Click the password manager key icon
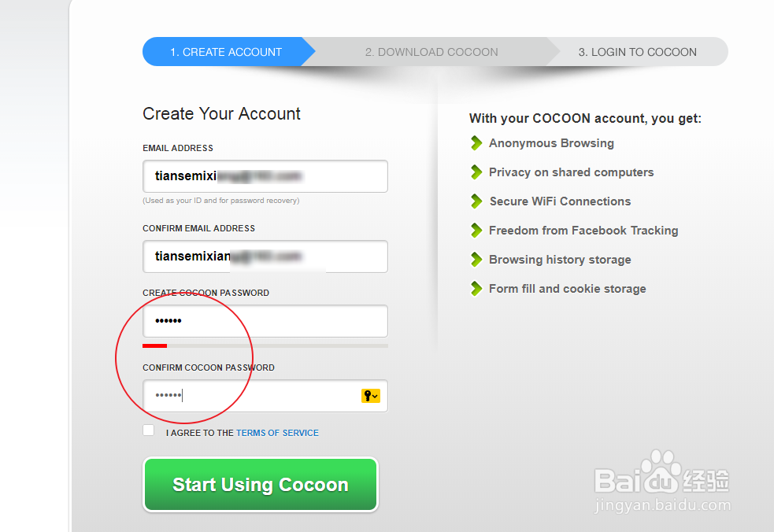This screenshot has height=532, width=774. (370, 396)
